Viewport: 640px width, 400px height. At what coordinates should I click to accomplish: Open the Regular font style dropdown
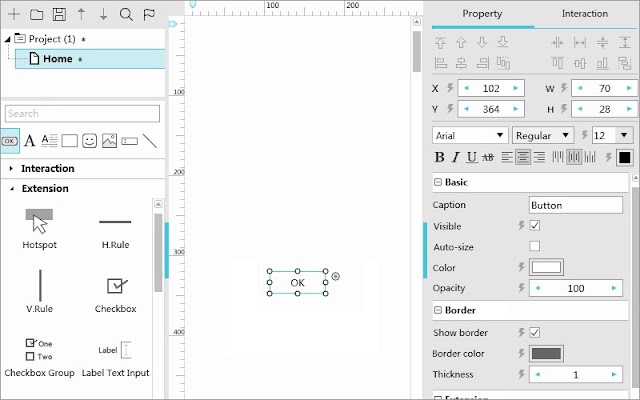click(x=543, y=135)
